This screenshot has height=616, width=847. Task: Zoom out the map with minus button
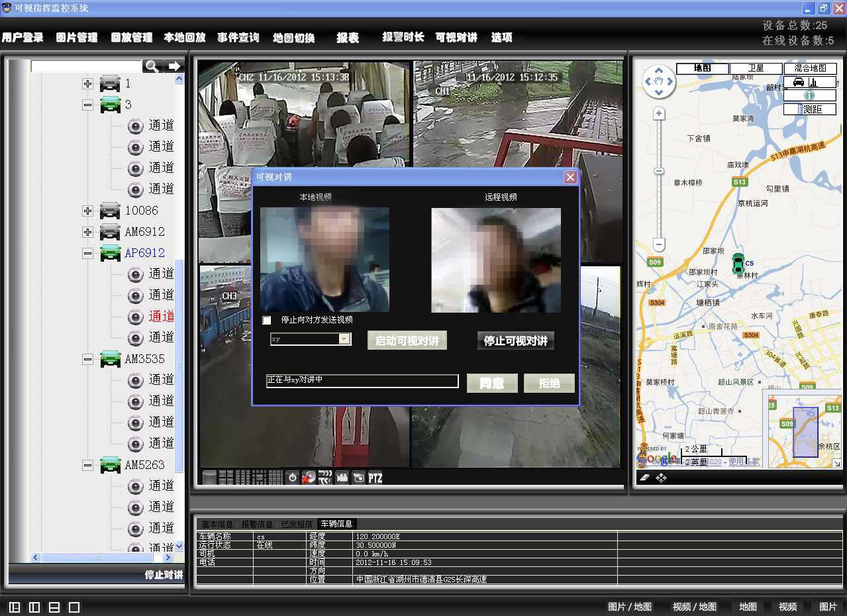pos(659,244)
